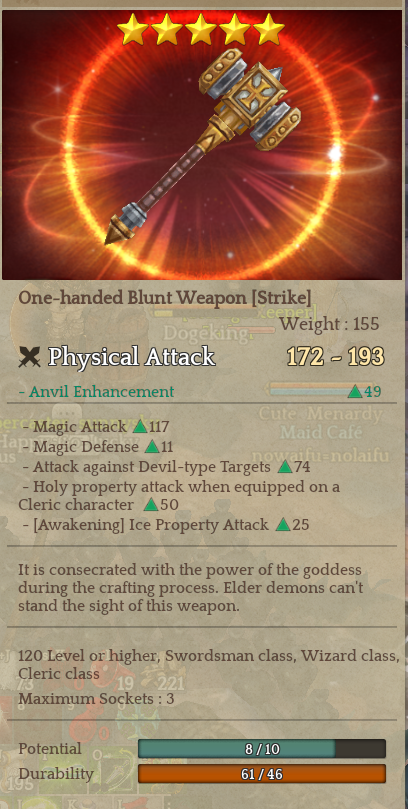Click the green triangle next to Magic Attack
The width and height of the screenshot is (408, 809).
(140, 427)
